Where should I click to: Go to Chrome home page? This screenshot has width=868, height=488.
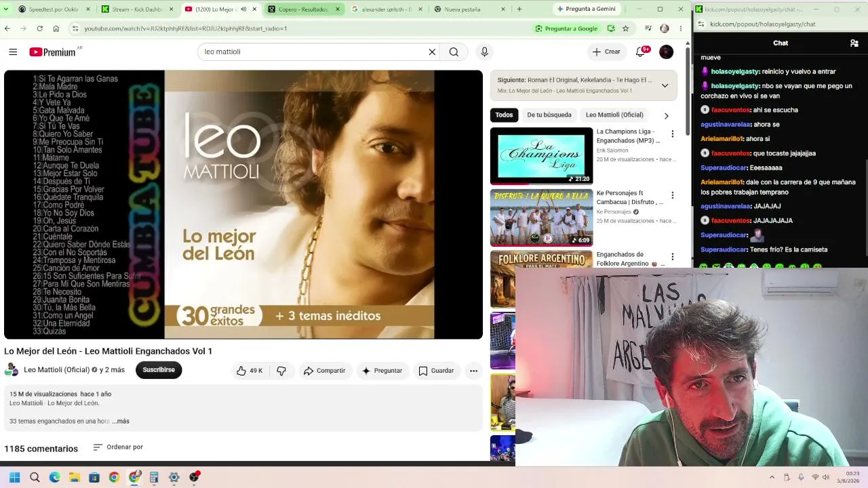pos(56,28)
